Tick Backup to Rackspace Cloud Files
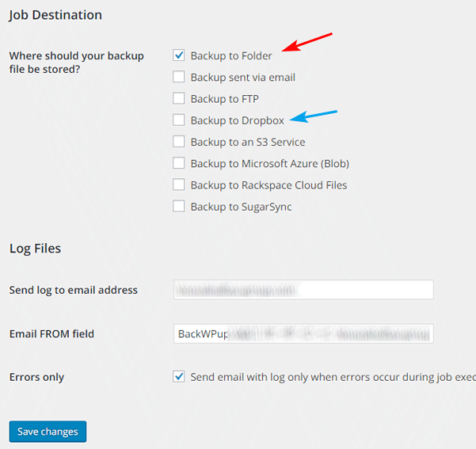Viewport: 476px width, 449px height. pos(178,185)
